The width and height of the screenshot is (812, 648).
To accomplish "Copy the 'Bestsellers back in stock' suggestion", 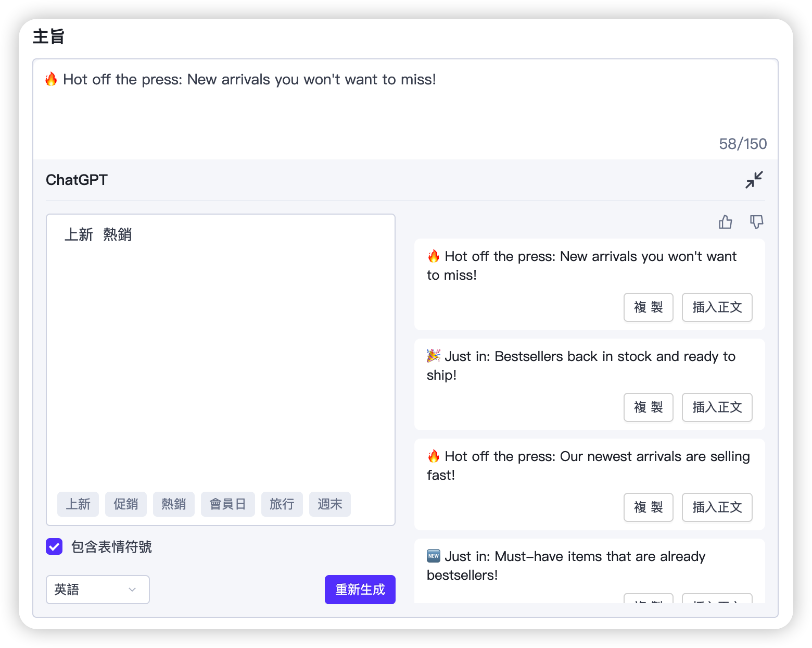I will click(648, 407).
